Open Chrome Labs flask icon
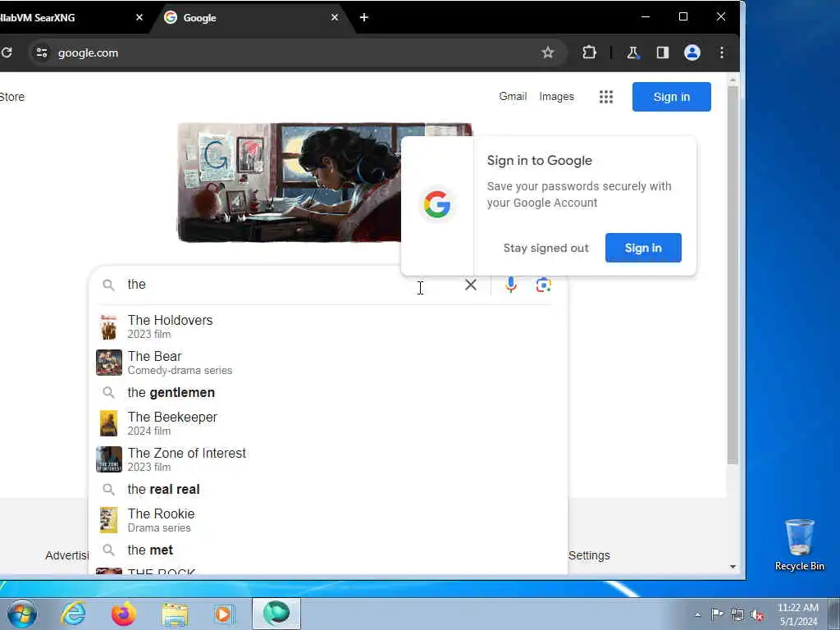Viewport: 840px width, 630px height. tap(632, 52)
